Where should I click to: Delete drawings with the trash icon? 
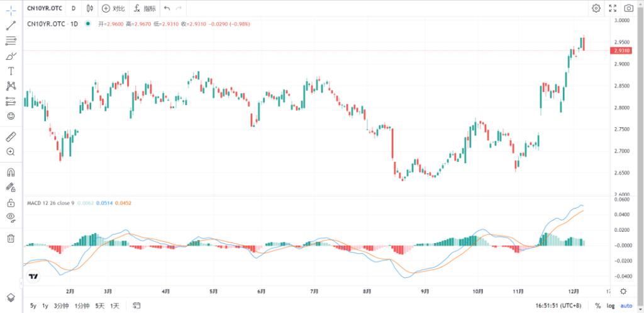[x=11, y=238]
